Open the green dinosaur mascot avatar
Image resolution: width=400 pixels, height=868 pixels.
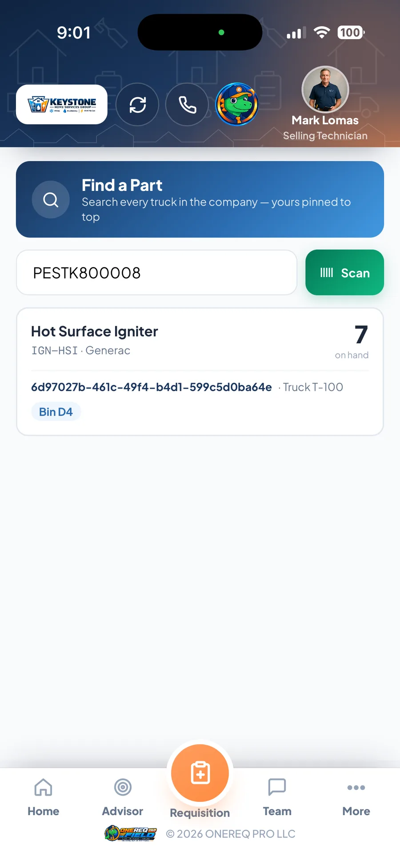pos(237,104)
